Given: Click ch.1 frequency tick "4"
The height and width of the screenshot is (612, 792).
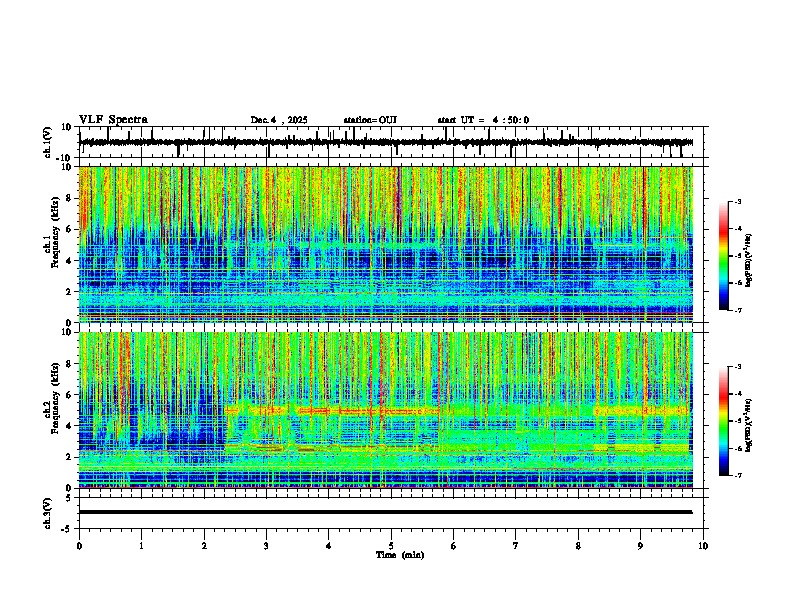Looking at the screenshot, I should coord(70,261).
